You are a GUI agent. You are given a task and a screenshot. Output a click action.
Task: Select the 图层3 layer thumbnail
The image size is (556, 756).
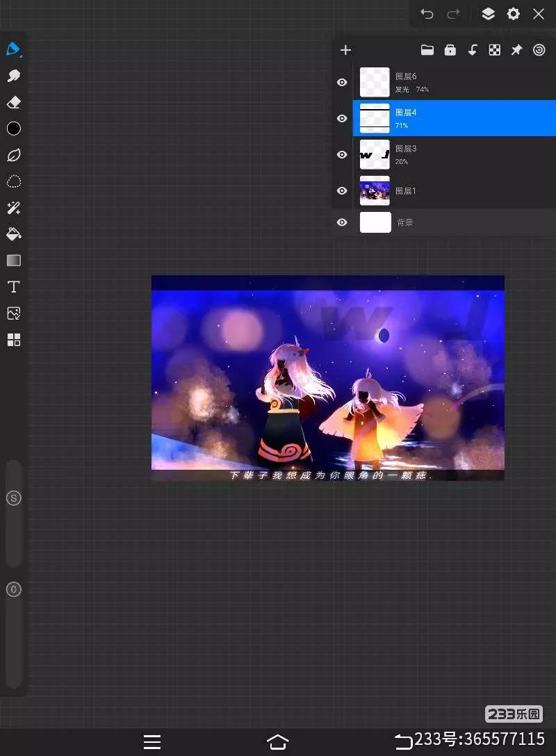pyautogui.click(x=375, y=155)
